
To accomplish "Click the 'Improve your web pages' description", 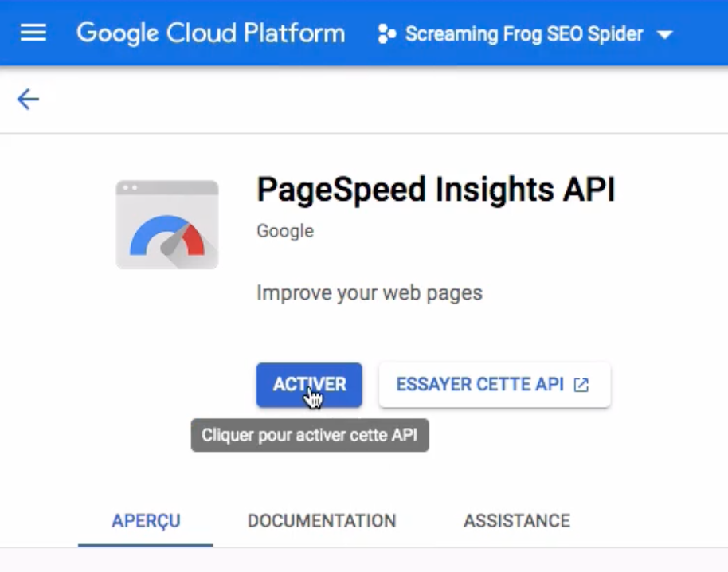I will tap(370, 293).
